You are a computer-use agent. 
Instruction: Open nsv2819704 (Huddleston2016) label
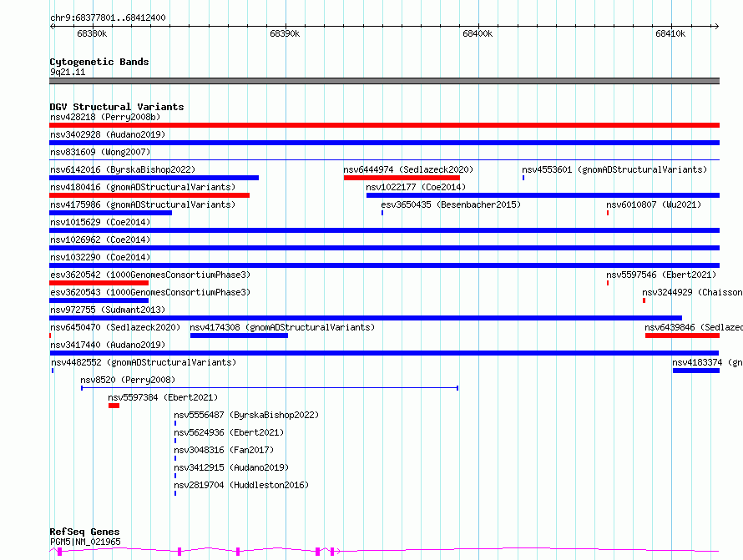pyautogui.click(x=241, y=485)
